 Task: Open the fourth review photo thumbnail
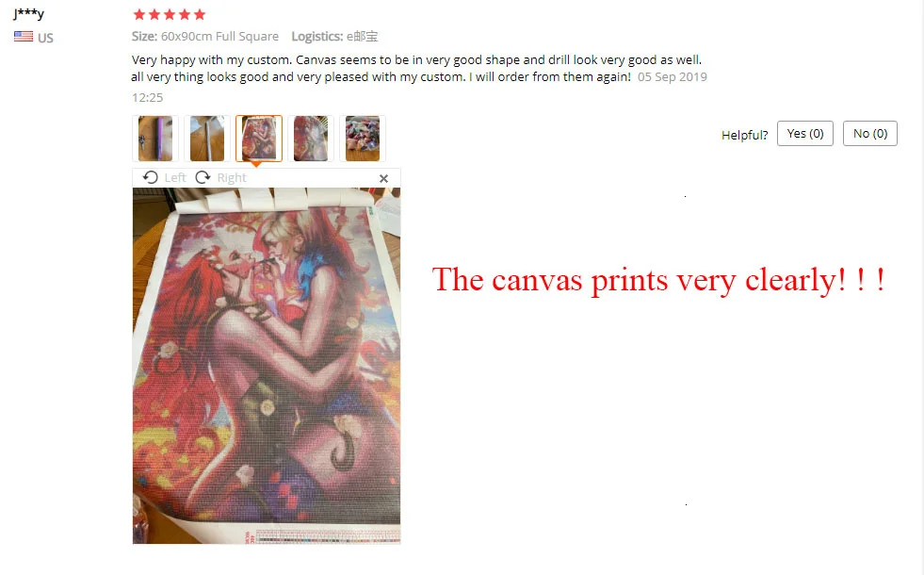coord(311,139)
